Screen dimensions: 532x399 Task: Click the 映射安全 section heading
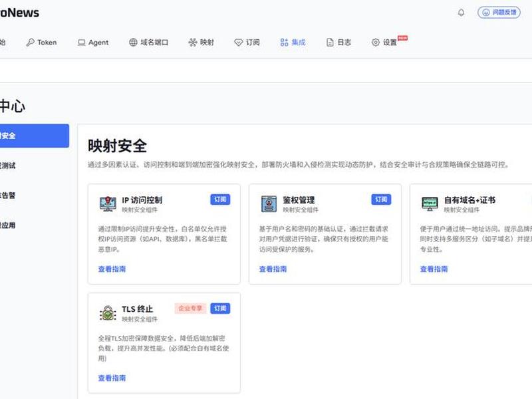click(x=118, y=146)
